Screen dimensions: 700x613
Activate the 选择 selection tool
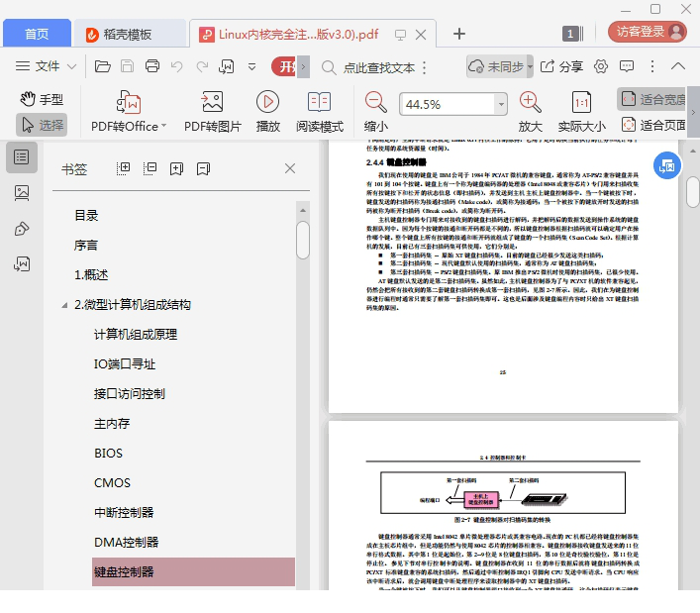tap(42, 125)
